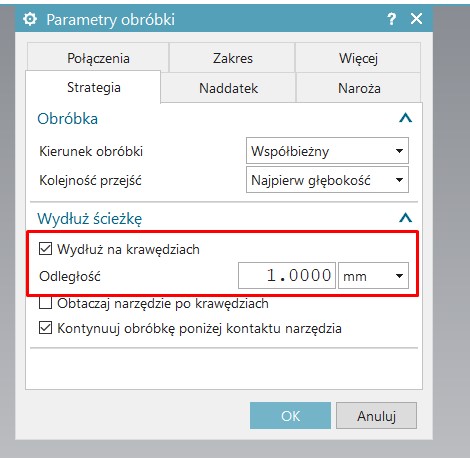Viewport: 470px width, 458px height.
Task: Switch to the Zakres tab
Action: tap(232, 58)
